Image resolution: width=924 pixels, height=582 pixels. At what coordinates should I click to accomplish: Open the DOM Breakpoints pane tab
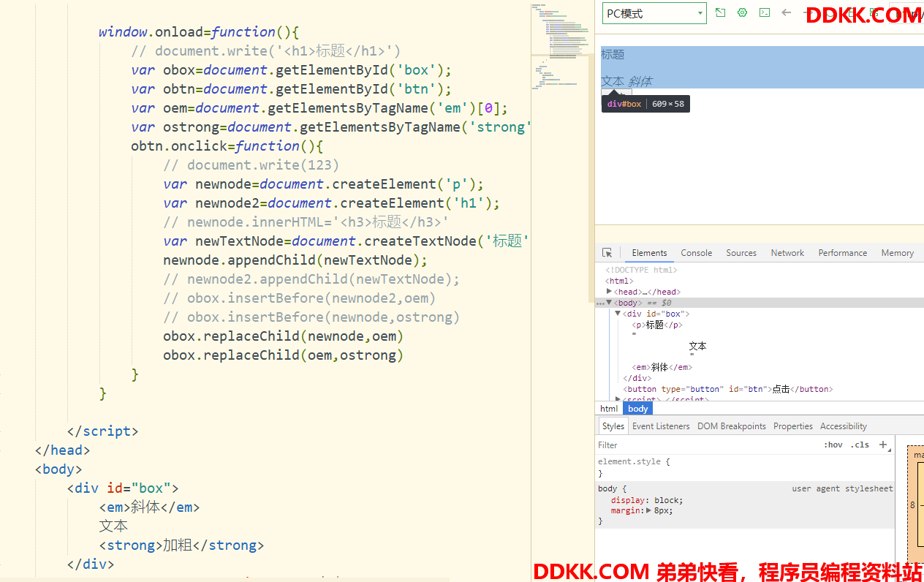pos(732,426)
